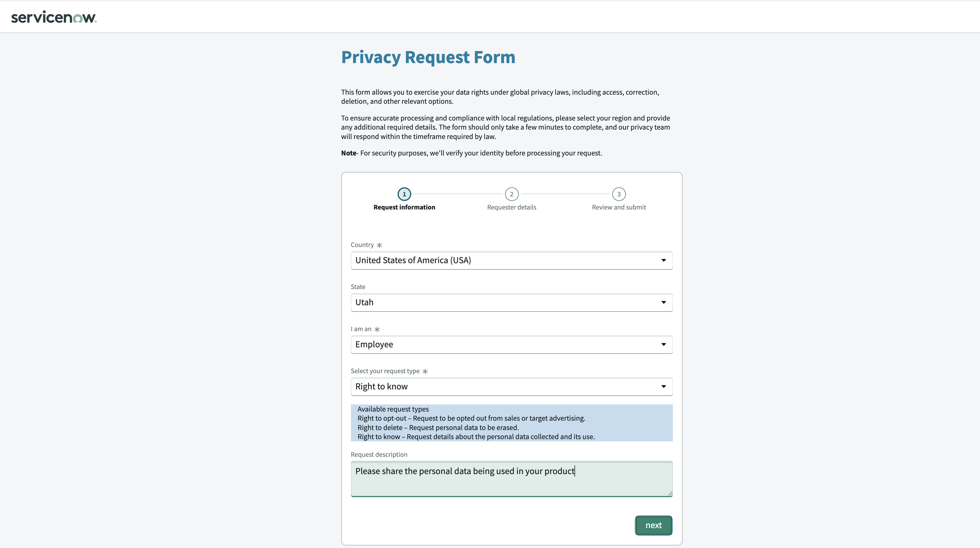Viewport: 980px width, 548px height.
Task: Click the text area resize handle
Action: click(669, 493)
